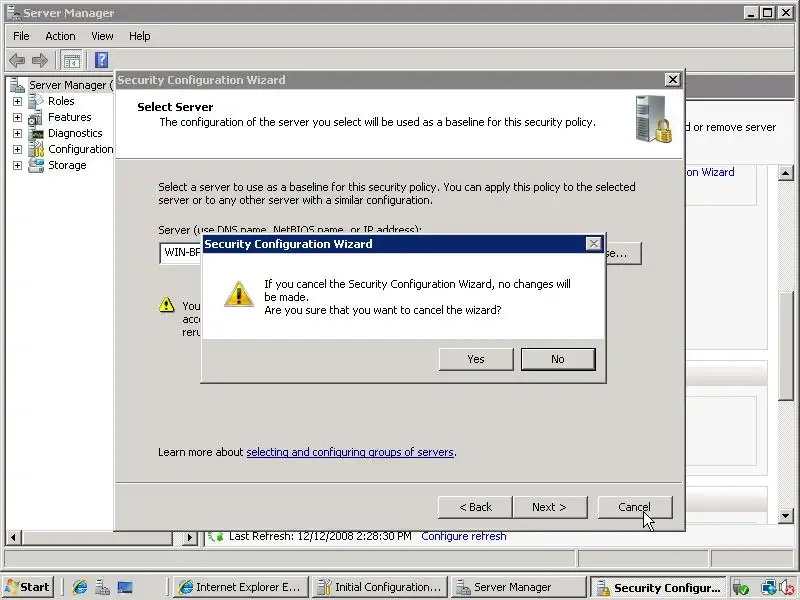Select the Server Manager root tree node
This screenshot has width=800, height=600.
click(x=60, y=85)
